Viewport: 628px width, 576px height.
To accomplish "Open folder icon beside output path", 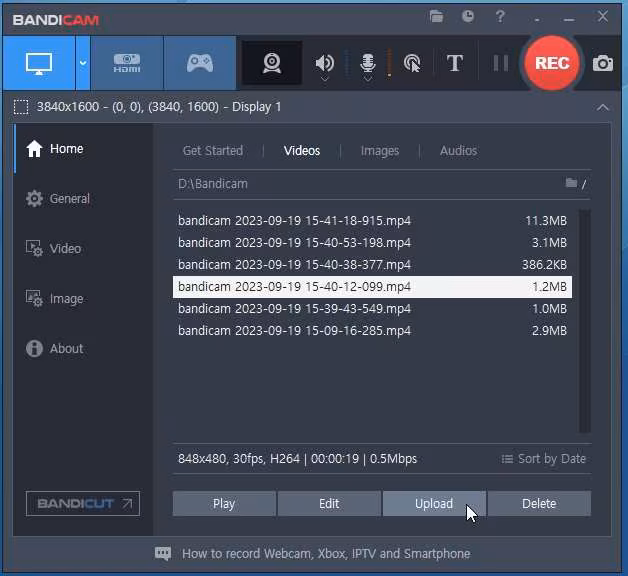I will [x=572, y=183].
